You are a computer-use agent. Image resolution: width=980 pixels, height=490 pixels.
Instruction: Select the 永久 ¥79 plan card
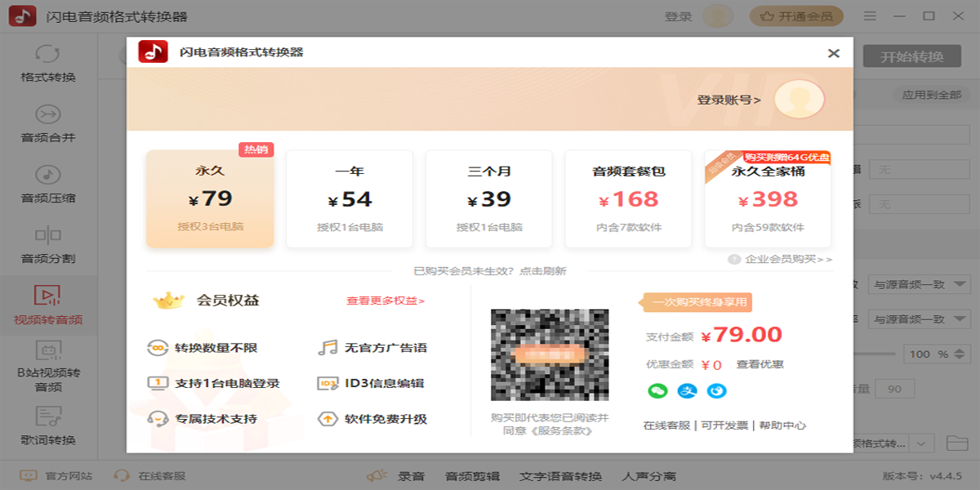click(x=210, y=198)
